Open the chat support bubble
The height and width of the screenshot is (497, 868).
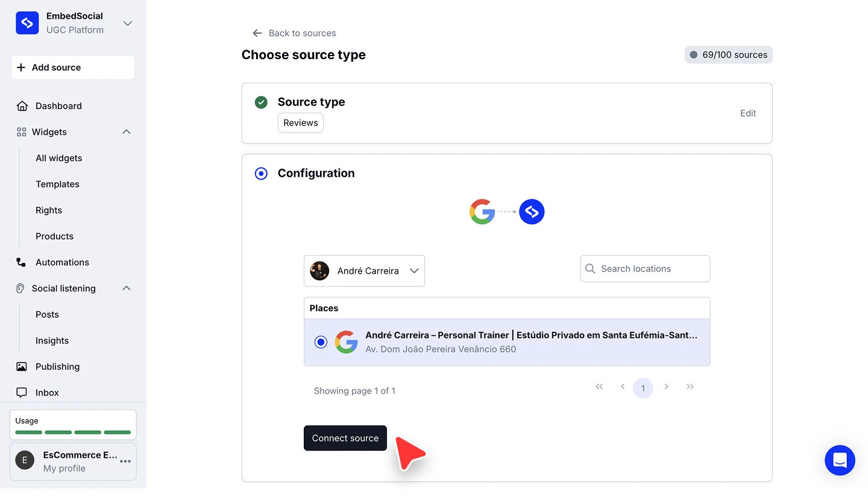pyautogui.click(x=840, y=460)
